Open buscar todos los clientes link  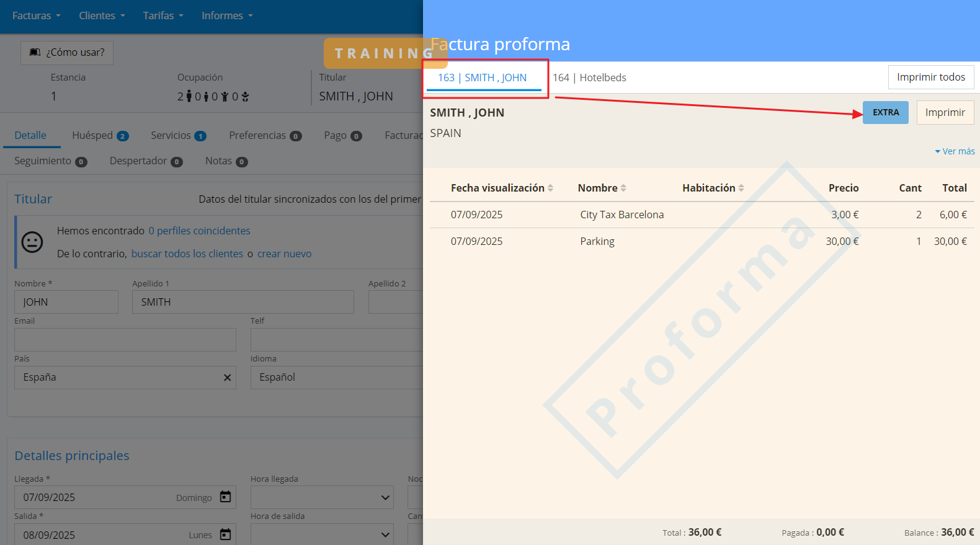click(187, 254)
